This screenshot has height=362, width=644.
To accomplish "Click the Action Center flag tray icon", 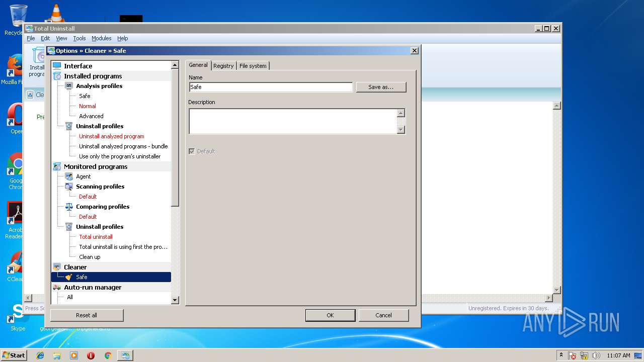I will coord(572,355).
